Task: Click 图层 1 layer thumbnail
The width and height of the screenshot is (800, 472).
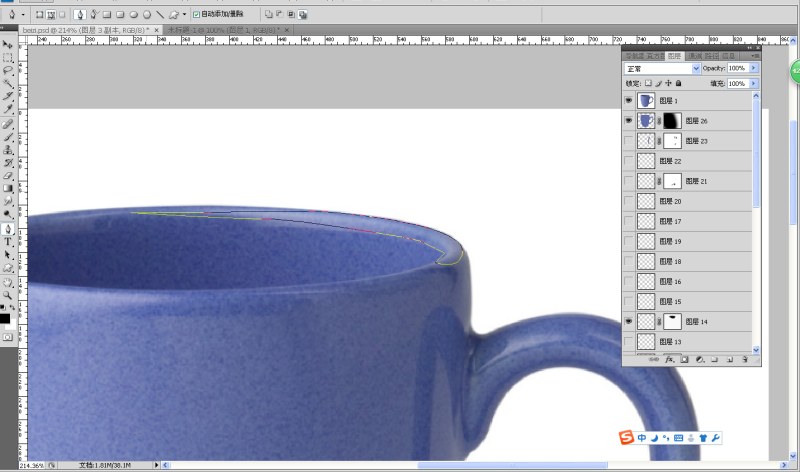Action: [x=646, y=101]
